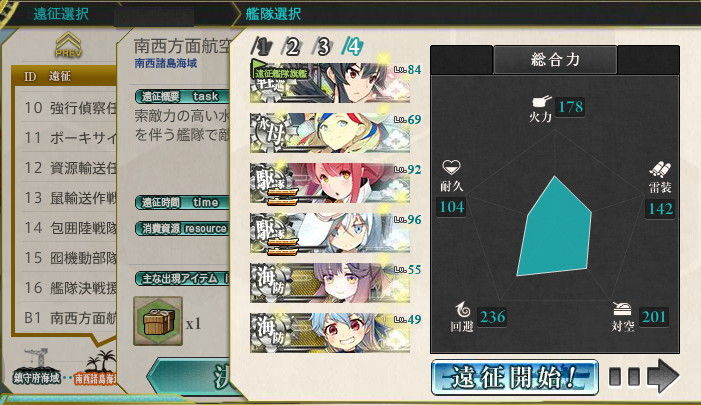
Task: Select the cardboard box reward item icon
Action: [158, 321]
